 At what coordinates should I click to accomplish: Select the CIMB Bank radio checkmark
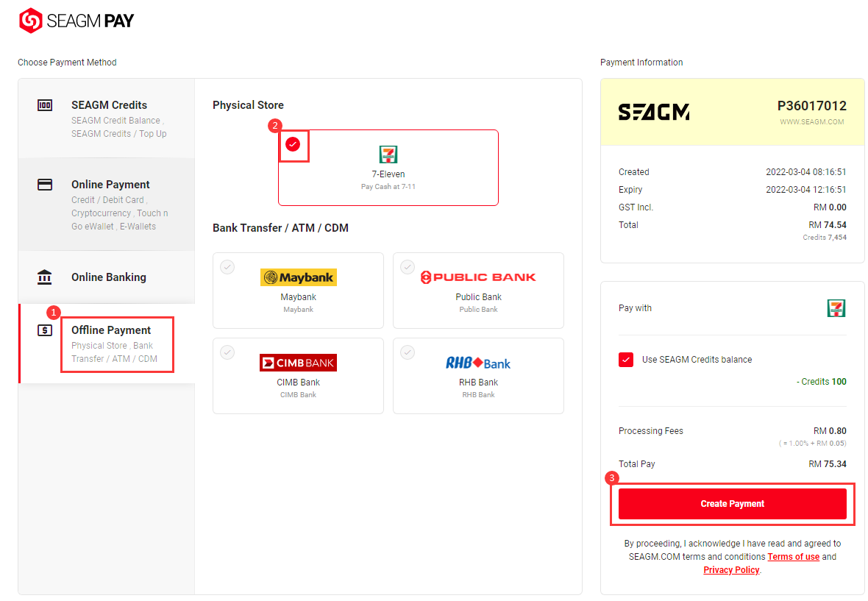[227, 352]
